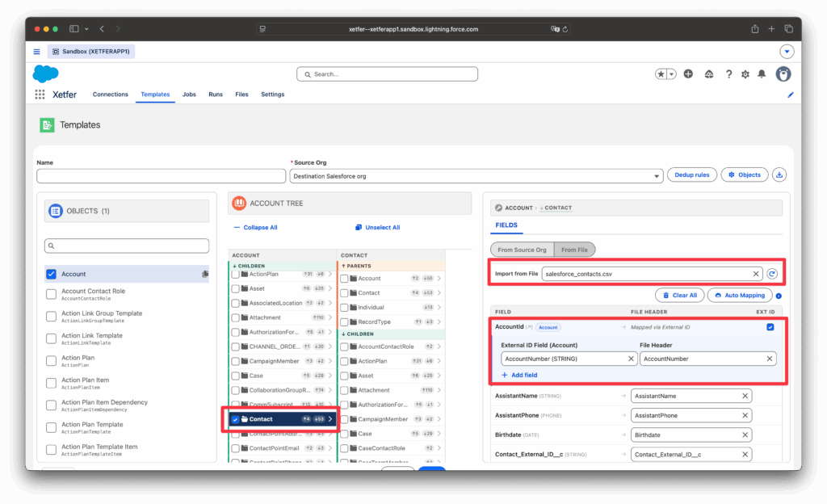The width and height of the screenshot is (827, 504).
Task: Remove the Contact_External_ID__c header mapping
Action: [x=745, y=455]
